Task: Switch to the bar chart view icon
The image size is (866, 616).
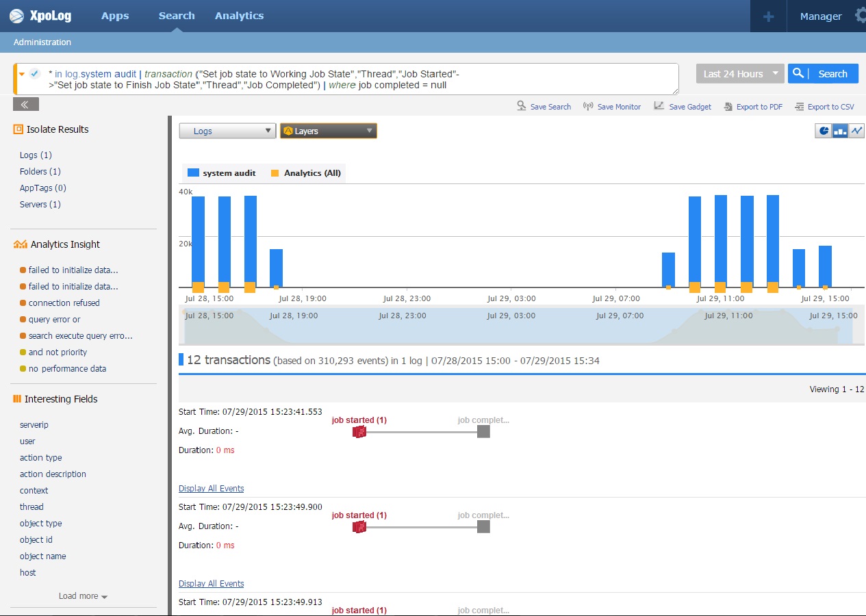Action: click(840, 131)
